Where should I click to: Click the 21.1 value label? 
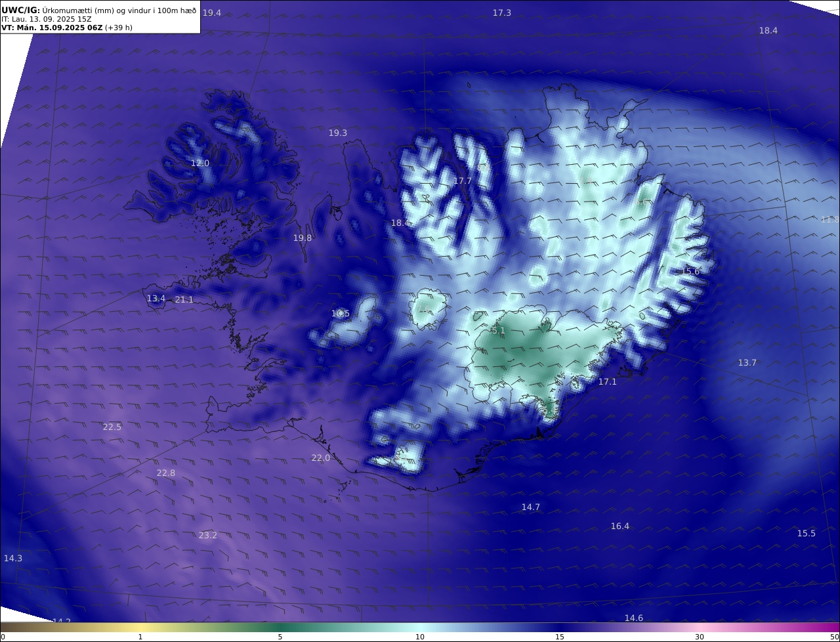click(x=184, y=299)
